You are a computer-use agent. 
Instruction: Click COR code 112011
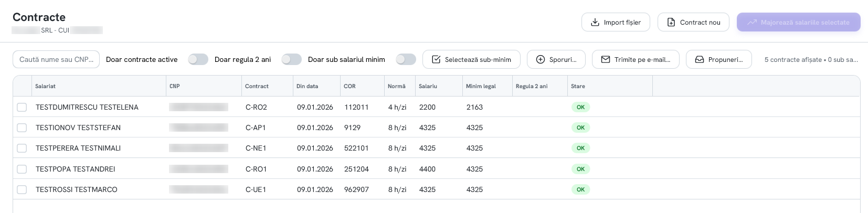coord(356,107)
